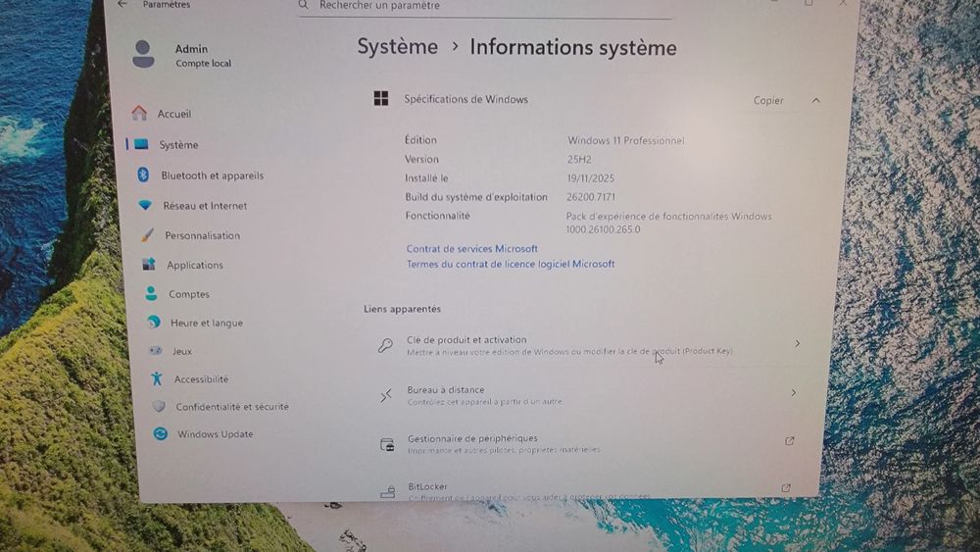Select build number 26200.7171
Image resolution: width=980 pixels, height=552 pixels.
pyautogui.click(x=591, y=197)
